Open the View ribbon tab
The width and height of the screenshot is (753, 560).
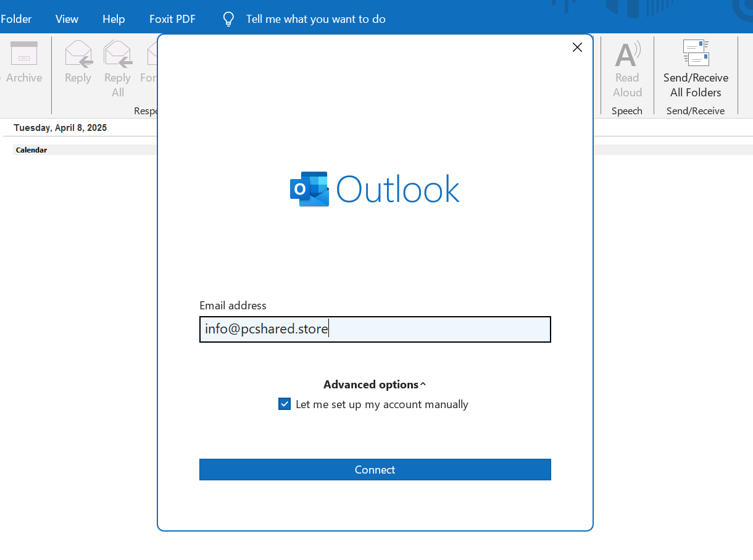(x=67, y=19)
